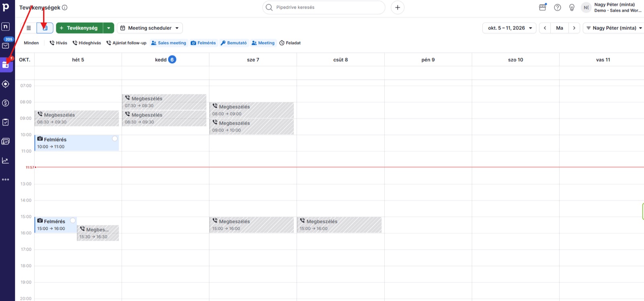Image resolution: width=644 pixels, height=301 pixels.
Task: Open Megbeszélés 07:30 event on kedd
Action: (x=164, y=102)
